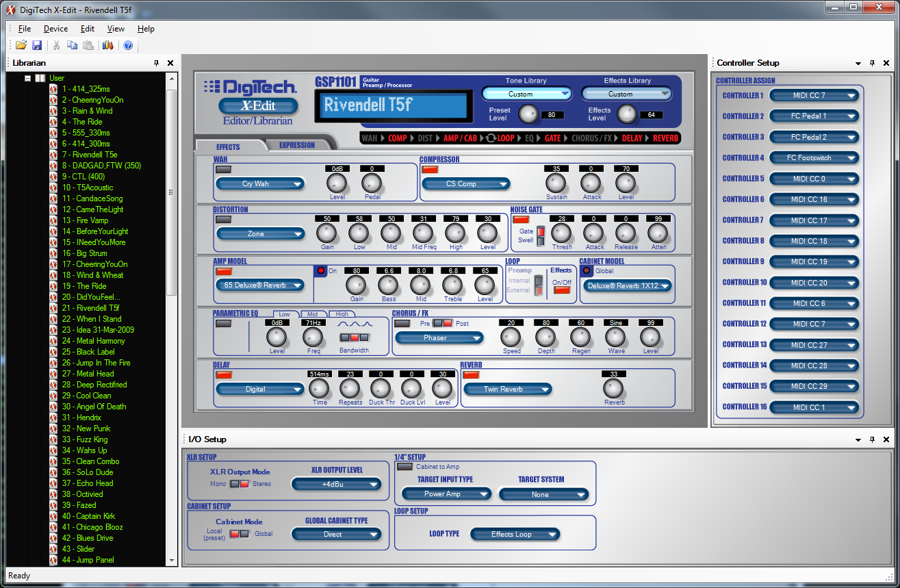Open the Phaser effect dropdown

(439, 337)
